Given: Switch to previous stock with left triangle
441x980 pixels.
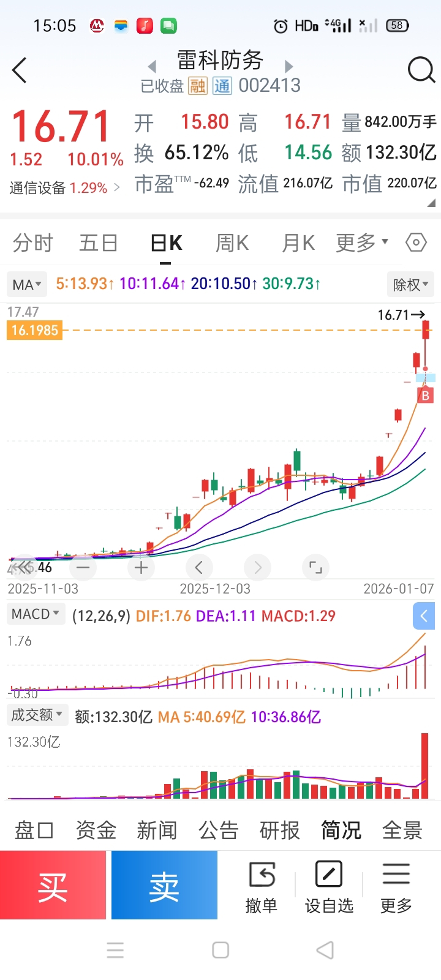Looking at the screenshot, I should coord(152,66).
